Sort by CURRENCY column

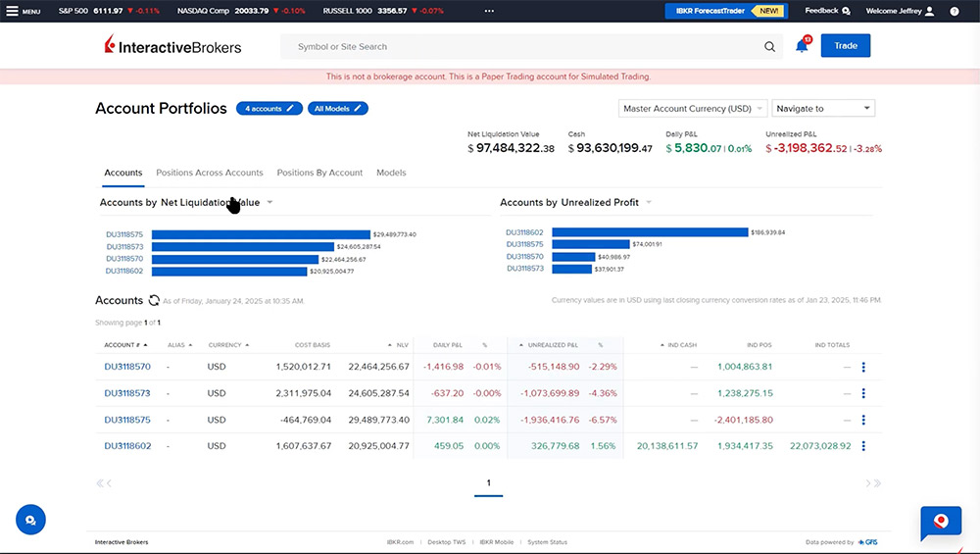(x=228, y=345)
